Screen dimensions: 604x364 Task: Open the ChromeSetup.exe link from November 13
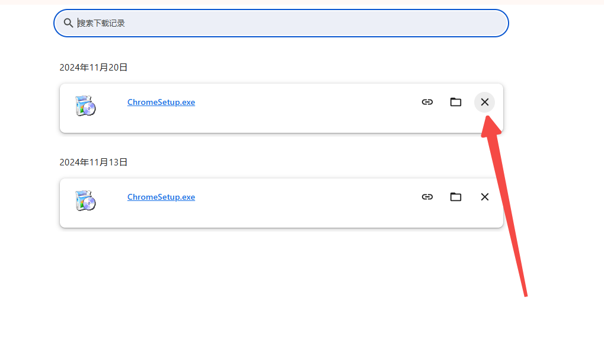161,197
